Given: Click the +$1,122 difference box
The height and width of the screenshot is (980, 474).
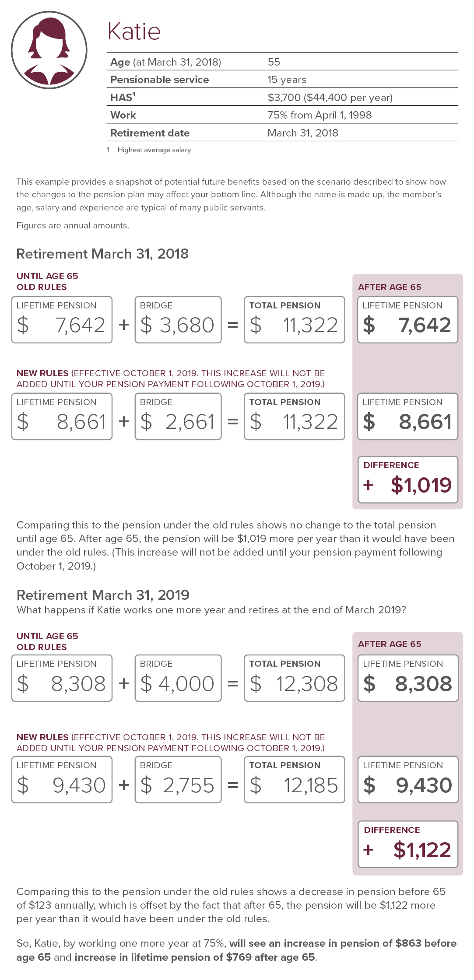Looking at the screenshot, I should [407, 844].
